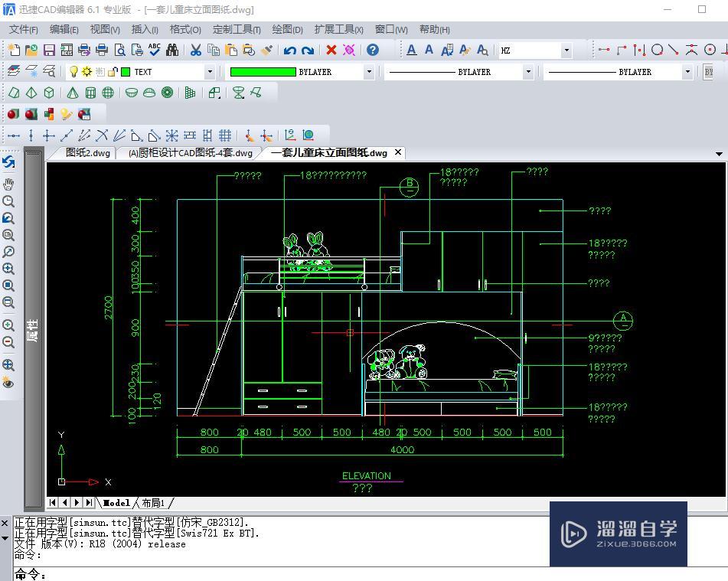
Task: Open the 绘图(D) menu
Action: (x=287, y=29)
